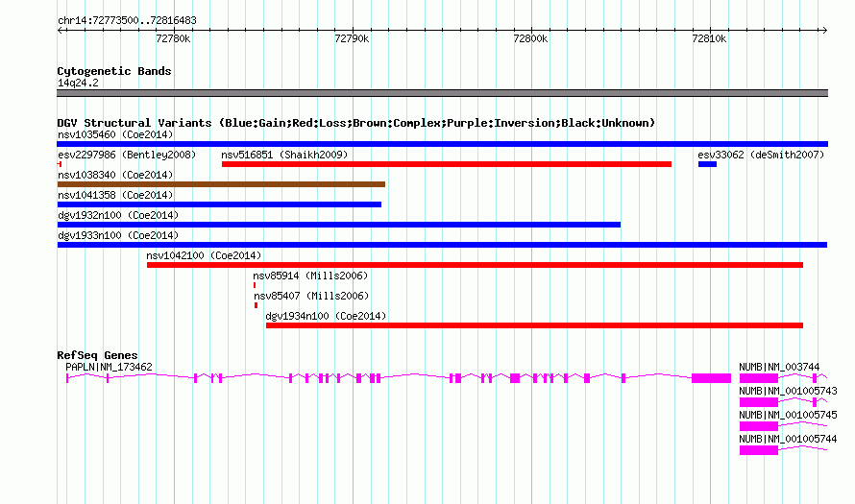Select the NUMB NM_003744 exon block
The width and height of the screenshot is (855, 504).
pos(759,378)
